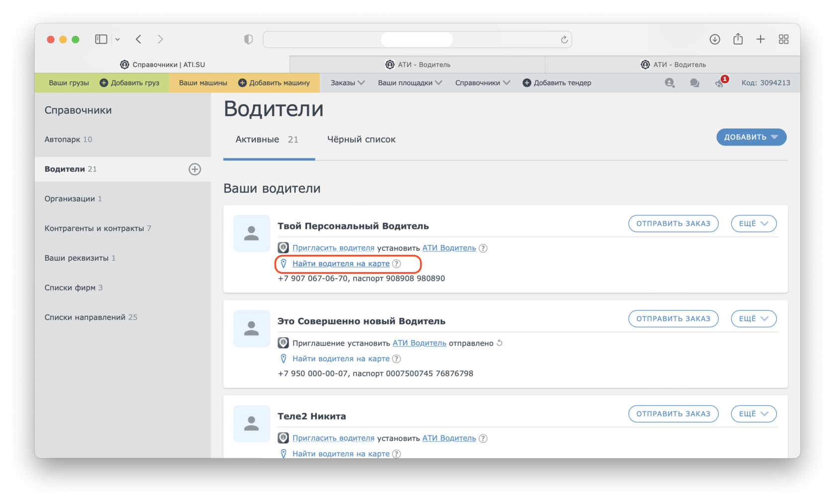Open Ваши реквизиты in sidebar
Viewport: 835px width, 504px height.
coord(80,258)
